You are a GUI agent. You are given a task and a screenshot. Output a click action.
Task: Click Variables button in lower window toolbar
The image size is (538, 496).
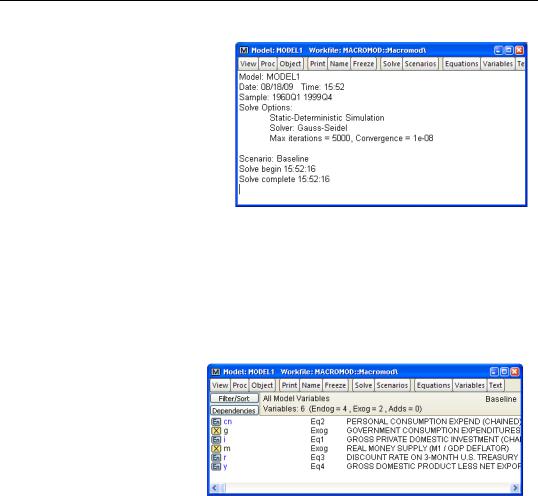click(x=470, y=386)
